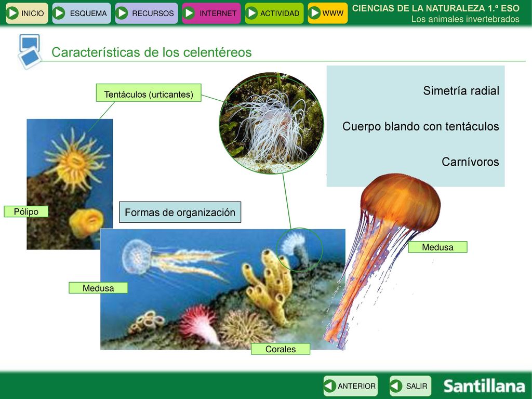The width and height of the screenshot is (532, 399).
Task: Click the Santillana logo
Action: pyautogui.click(x=484, y=386)
